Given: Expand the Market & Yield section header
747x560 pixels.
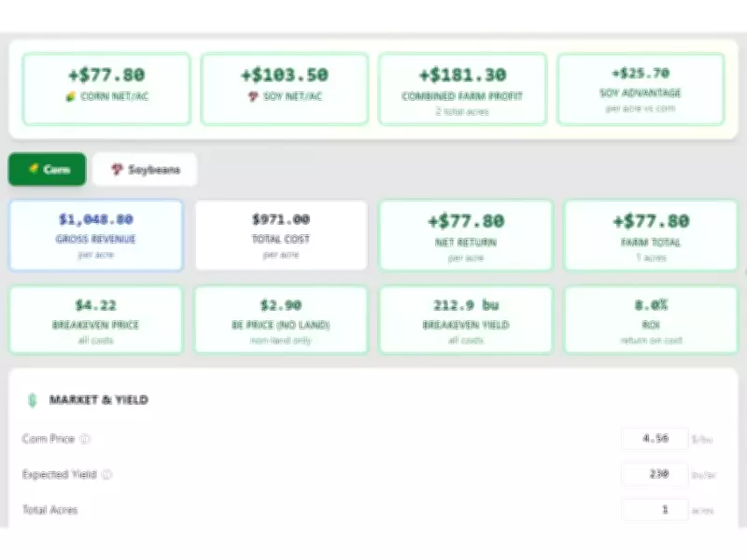Looking at the screenshot, I should (x=101, y=399).
